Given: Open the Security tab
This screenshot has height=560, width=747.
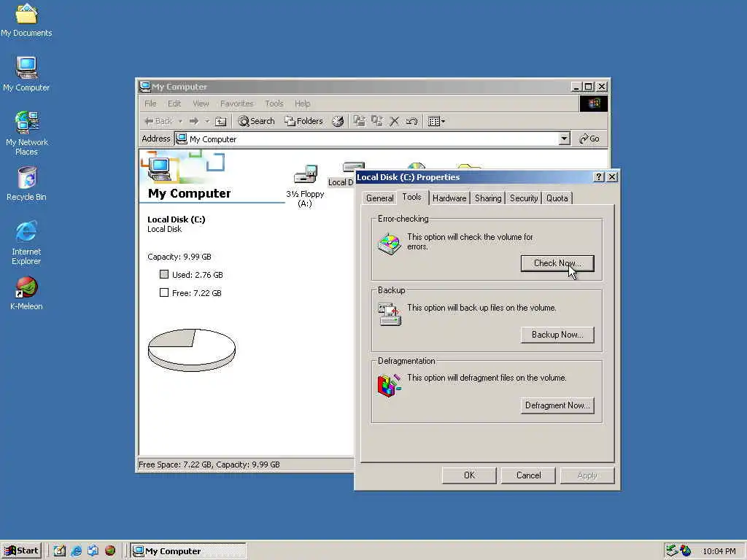Looking at the screenshot, I should click(524, 198).
